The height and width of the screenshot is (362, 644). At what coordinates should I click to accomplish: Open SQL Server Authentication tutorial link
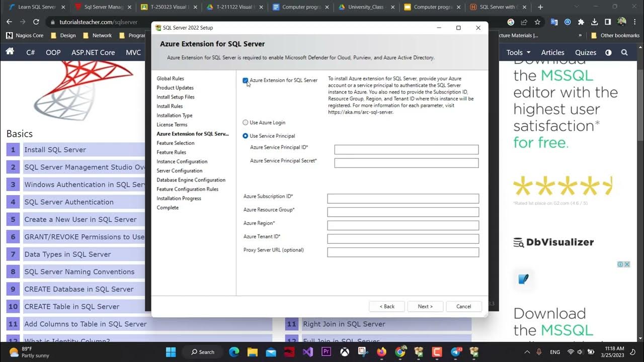[69, 202]
